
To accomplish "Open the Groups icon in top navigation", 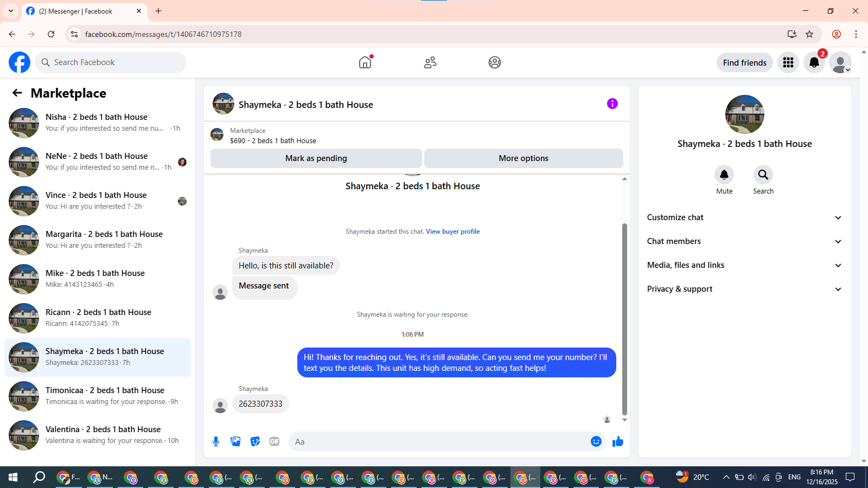I will click(495, 62).
